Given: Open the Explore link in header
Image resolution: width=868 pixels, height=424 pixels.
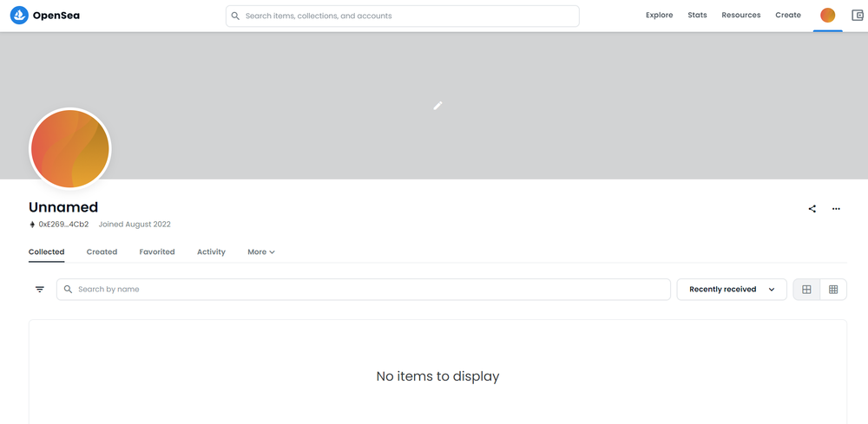Looking at the screenshot, I should (660, 16).
